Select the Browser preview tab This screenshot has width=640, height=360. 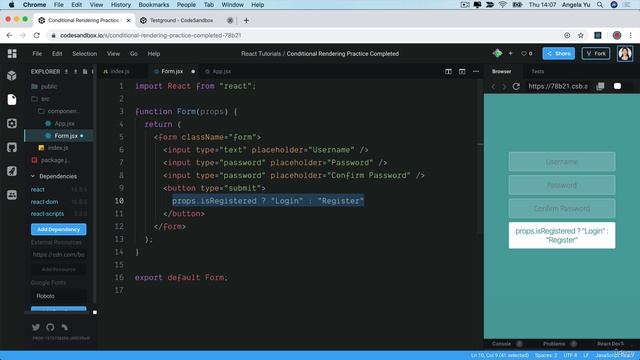point(502,71)
